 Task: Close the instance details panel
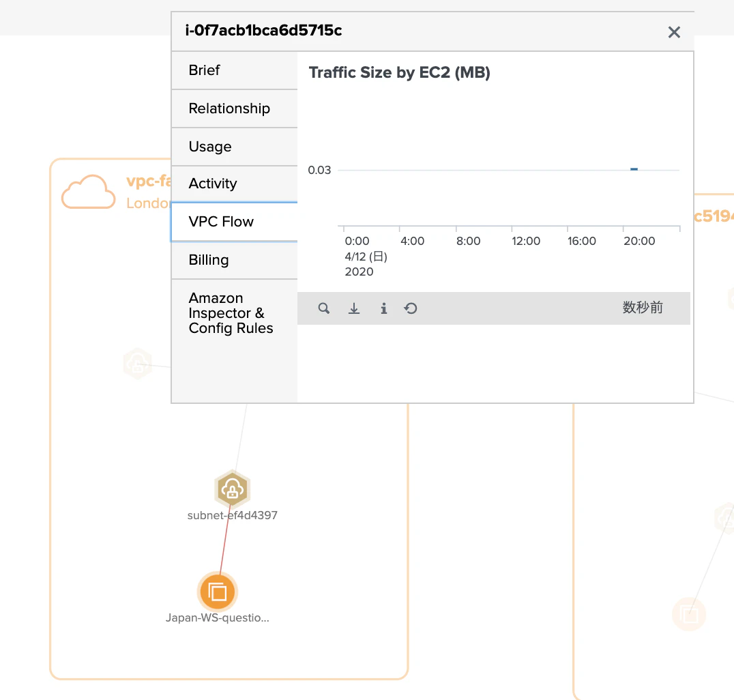tap(674, 32)
